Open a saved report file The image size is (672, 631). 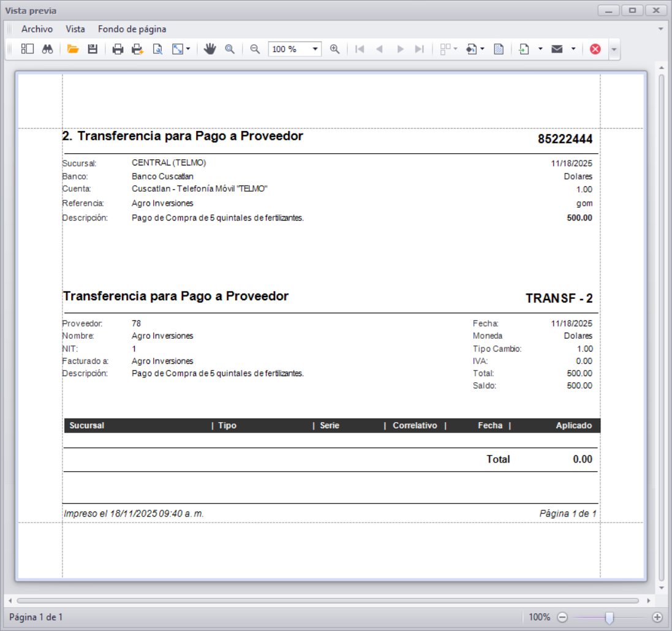tap(73, 49)
